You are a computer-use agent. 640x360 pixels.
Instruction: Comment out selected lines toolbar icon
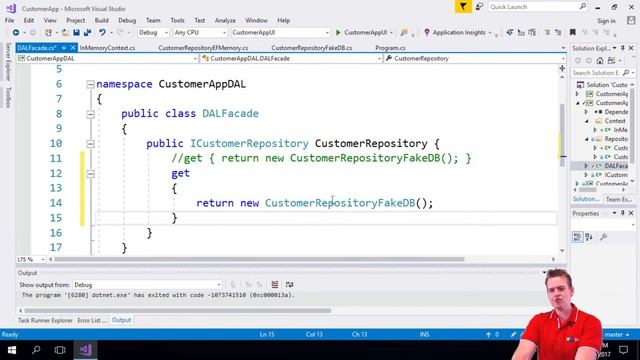pos(547,32)
